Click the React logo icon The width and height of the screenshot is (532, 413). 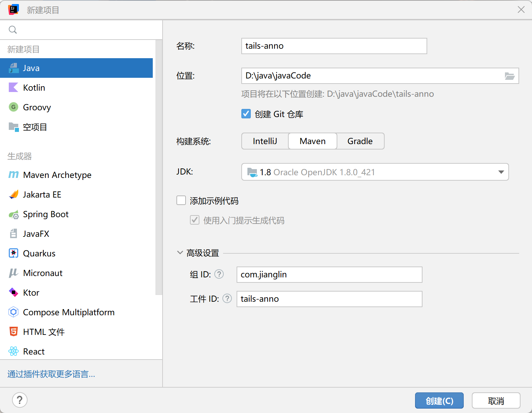14,351
